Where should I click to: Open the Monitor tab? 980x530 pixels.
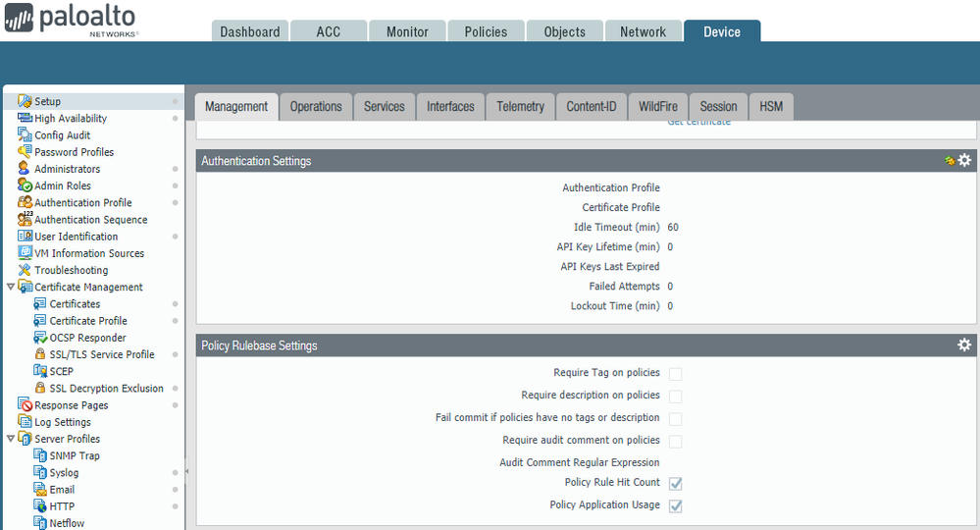[x=407, y=31]
